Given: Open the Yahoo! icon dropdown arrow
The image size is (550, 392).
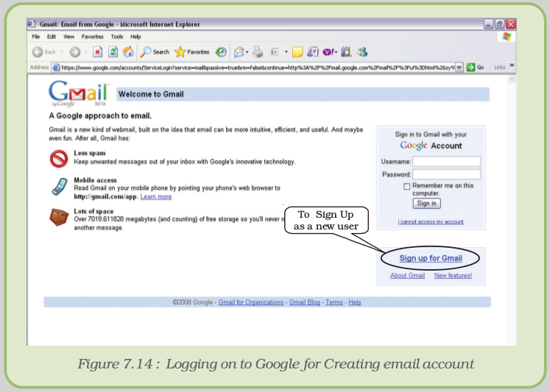Looking at the screenshot, I should (336, 52).
